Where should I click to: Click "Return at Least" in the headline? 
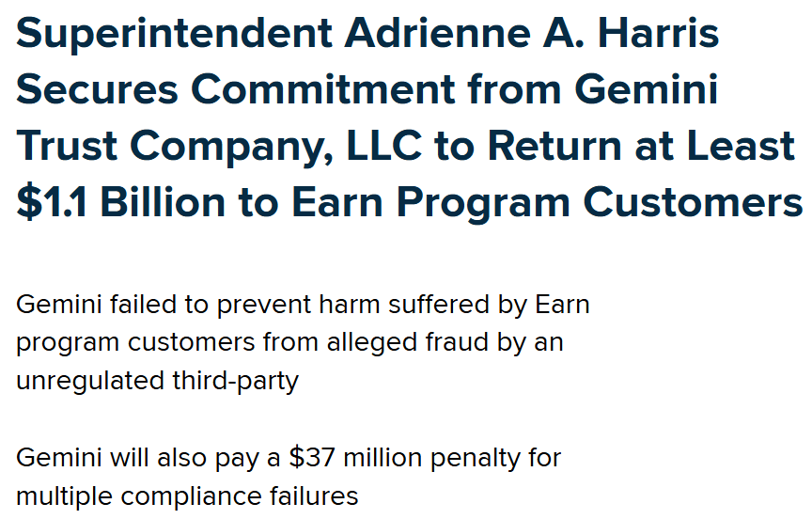pyautogui.click(x=641, y=146)
